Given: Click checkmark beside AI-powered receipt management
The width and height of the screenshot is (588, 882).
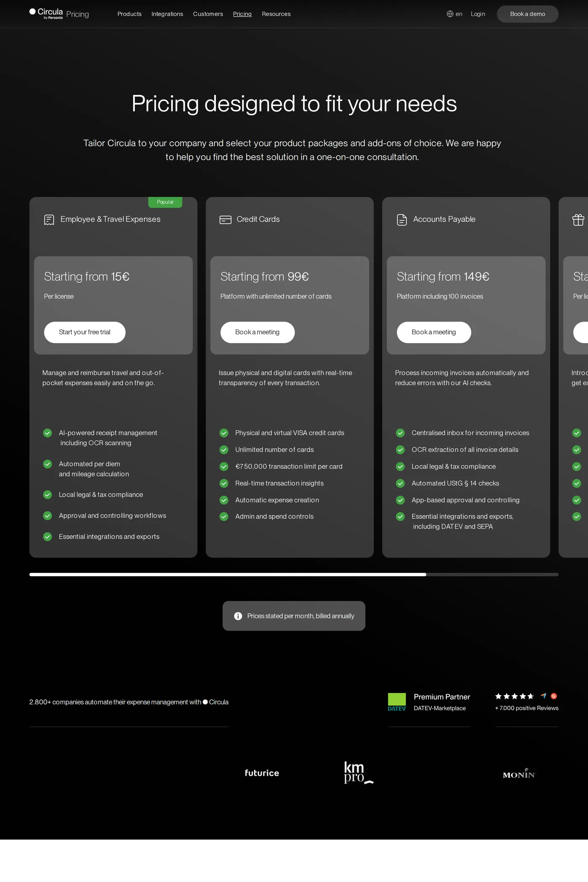Looking at the screenshot, I should coord(47,433).
